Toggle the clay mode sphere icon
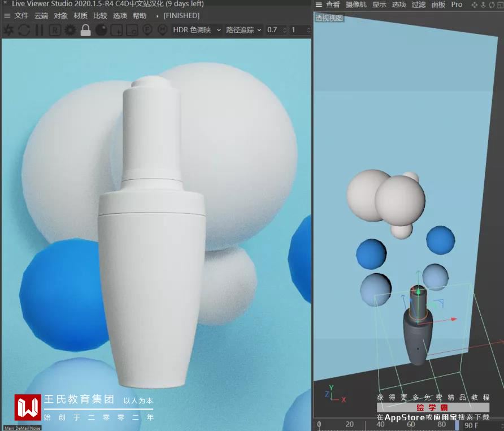 102,30
